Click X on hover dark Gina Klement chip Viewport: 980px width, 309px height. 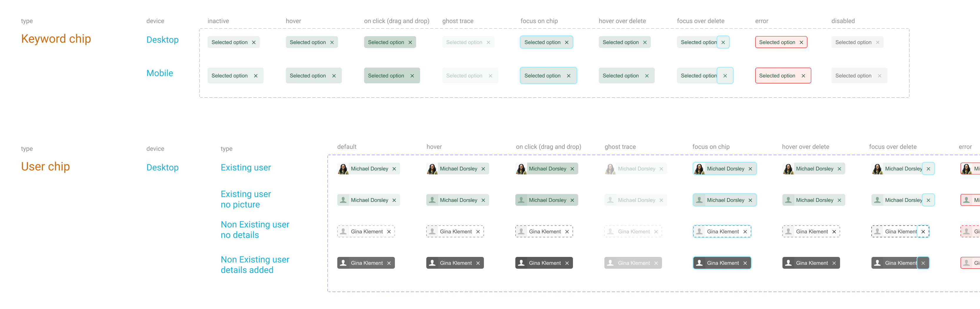[x=478, y=263]
